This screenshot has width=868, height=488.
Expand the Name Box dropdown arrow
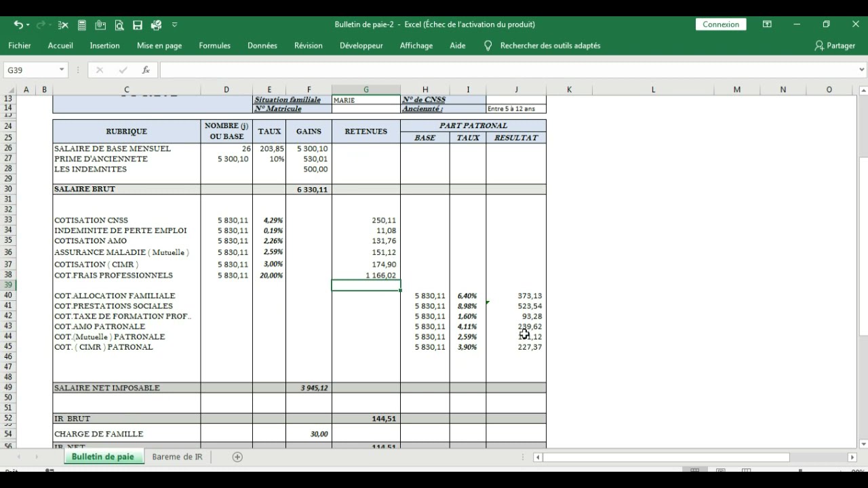coord(62,70)
